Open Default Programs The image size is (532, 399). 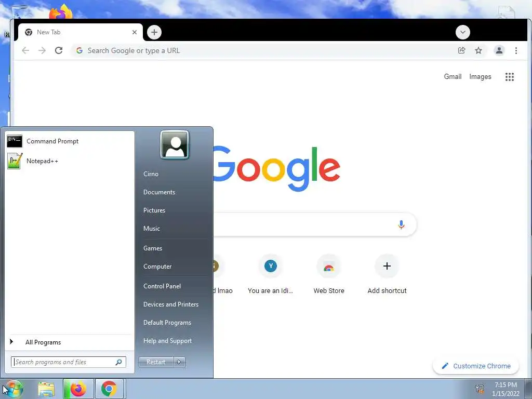(x=167, y=323)
